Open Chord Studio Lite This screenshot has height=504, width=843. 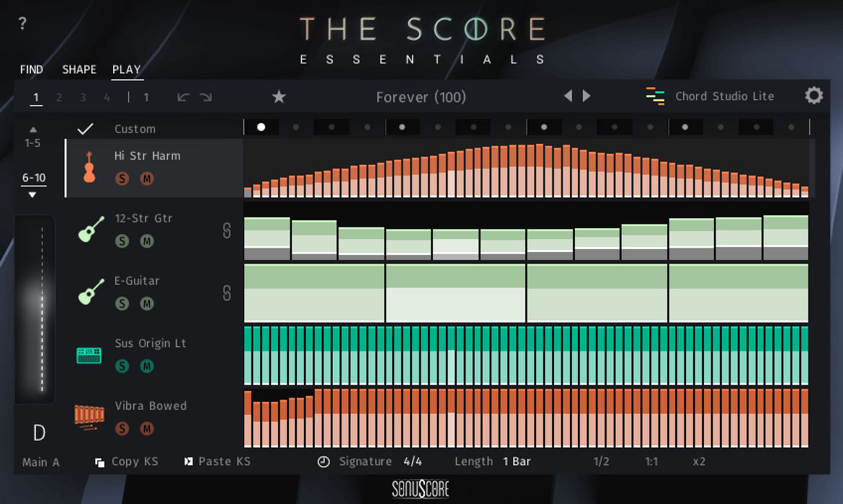tap(723, 96)
